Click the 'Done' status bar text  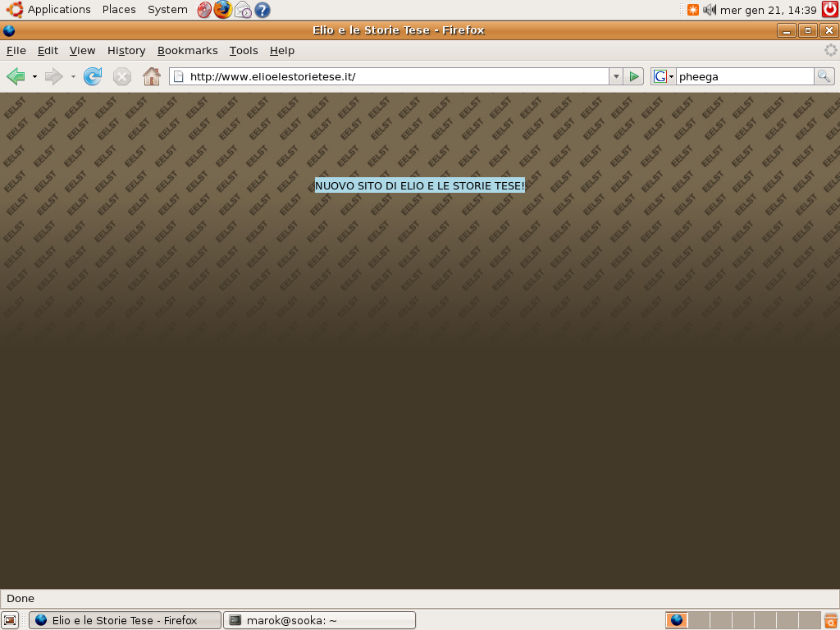(x=21, y=598)
